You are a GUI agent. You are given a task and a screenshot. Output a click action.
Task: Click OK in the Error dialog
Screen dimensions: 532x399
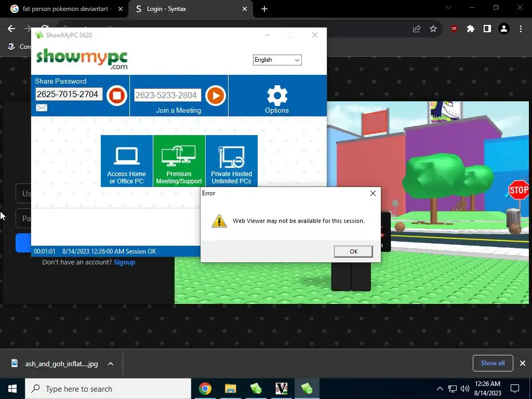(x=353, y=251)
